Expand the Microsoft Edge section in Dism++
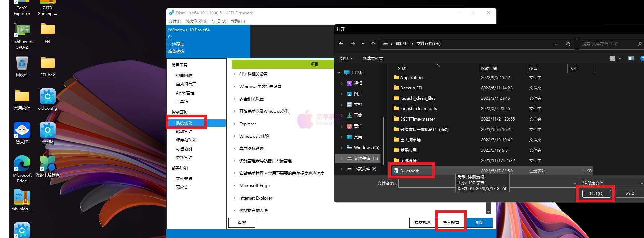 click(x=234, y=186)
